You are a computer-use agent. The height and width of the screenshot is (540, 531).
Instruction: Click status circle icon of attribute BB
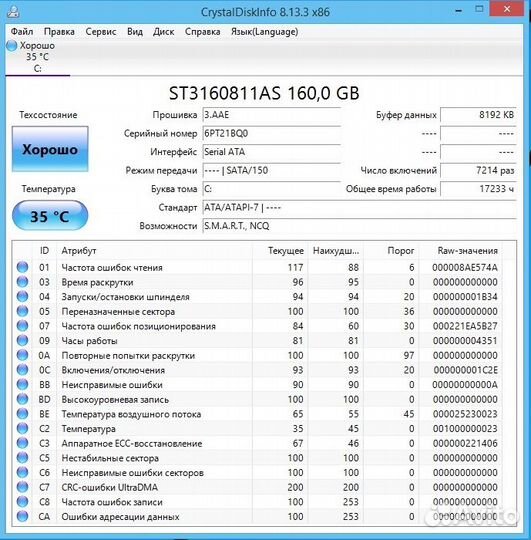pos(22,384)
